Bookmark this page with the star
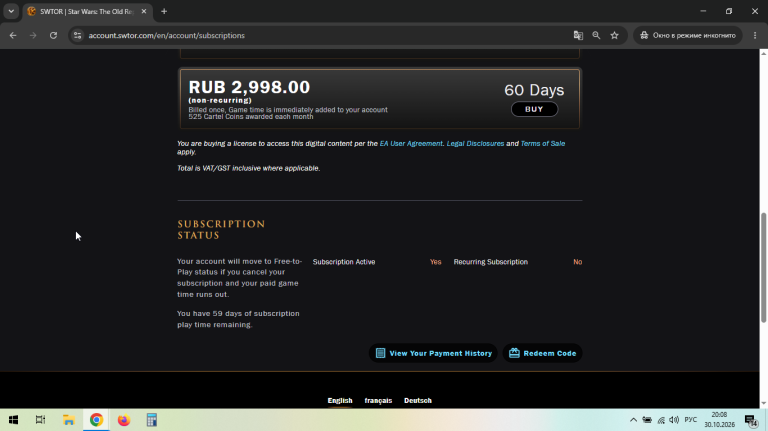This screenshot has width=768, height=431. 615,35
